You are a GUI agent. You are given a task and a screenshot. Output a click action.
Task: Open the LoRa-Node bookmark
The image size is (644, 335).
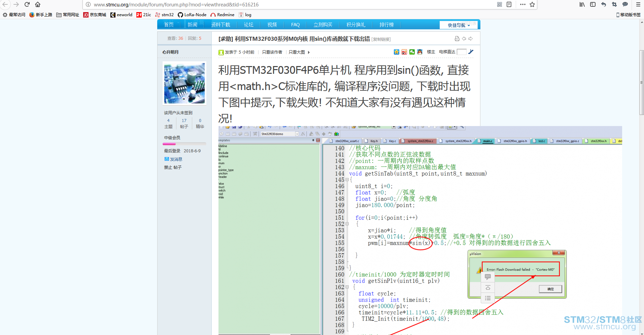point(192,15)
